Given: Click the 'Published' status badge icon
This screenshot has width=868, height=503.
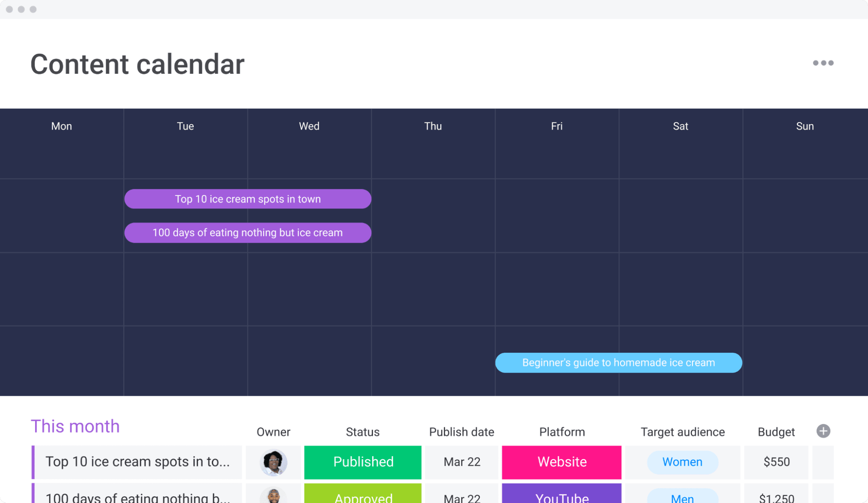Looking at the screenshot, I should point(363,461).
